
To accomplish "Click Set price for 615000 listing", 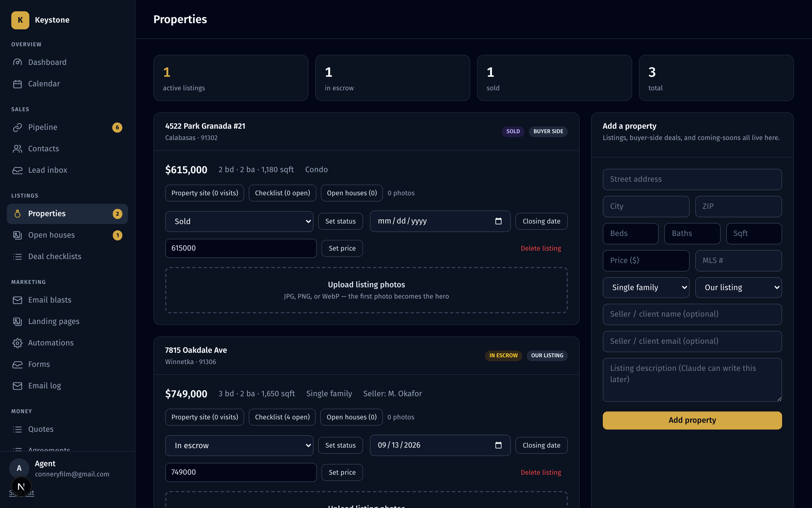I will (x=342, y=248).
